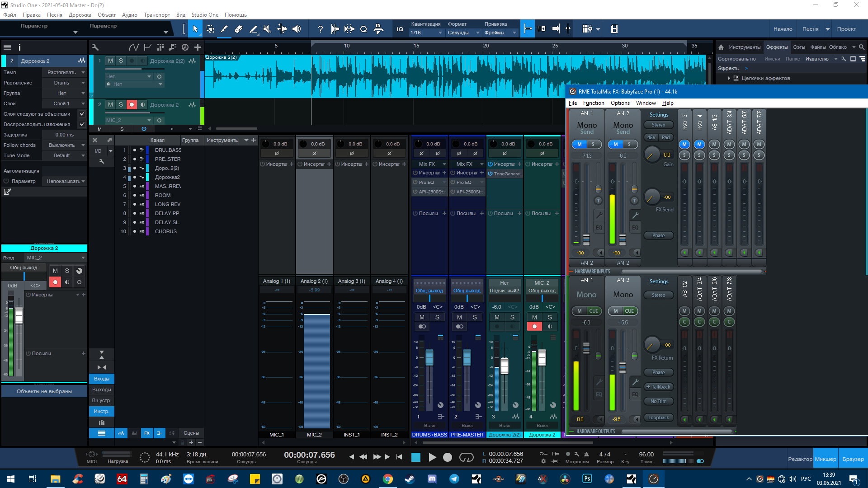Open the video player film icon

click(x=614, y=29)
